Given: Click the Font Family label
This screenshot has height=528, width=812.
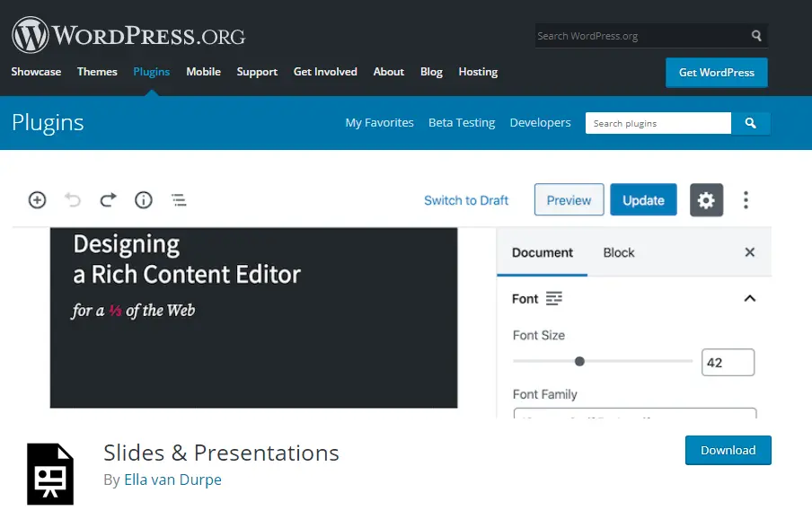Looking at the screenshot, I should pyautogui.click(x=545, y=394).
